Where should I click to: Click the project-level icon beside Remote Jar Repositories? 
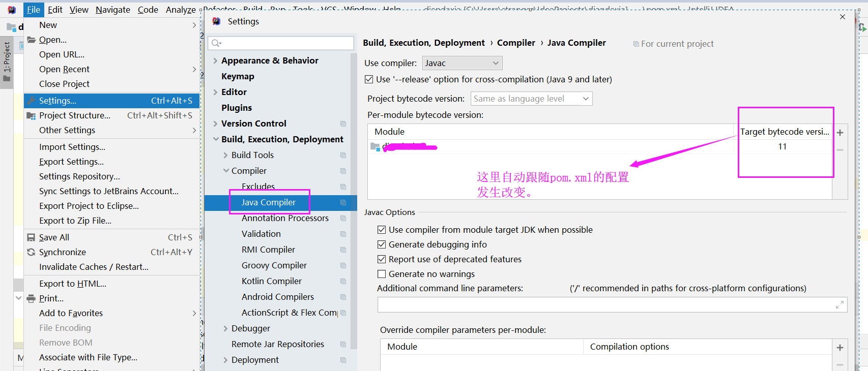pyautogui.click(x=343, y=344)
